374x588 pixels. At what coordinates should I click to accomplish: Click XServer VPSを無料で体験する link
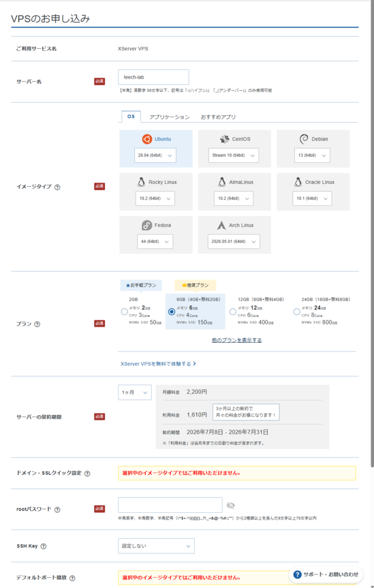pyautogui.click(x=159, y=363)
